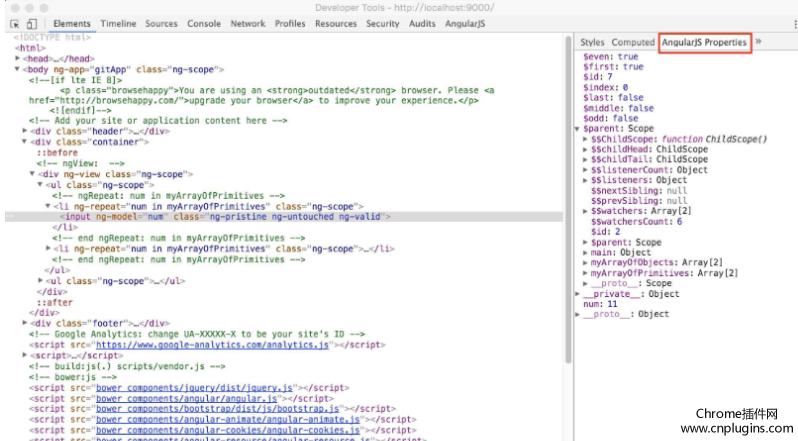Select the AngularJS Properties sidebar pane

704,42
